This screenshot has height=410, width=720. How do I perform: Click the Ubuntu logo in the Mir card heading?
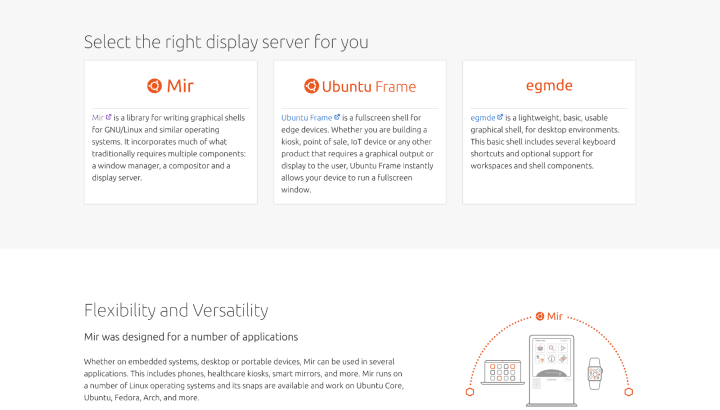pyautogui.click(x=154, y=86)
